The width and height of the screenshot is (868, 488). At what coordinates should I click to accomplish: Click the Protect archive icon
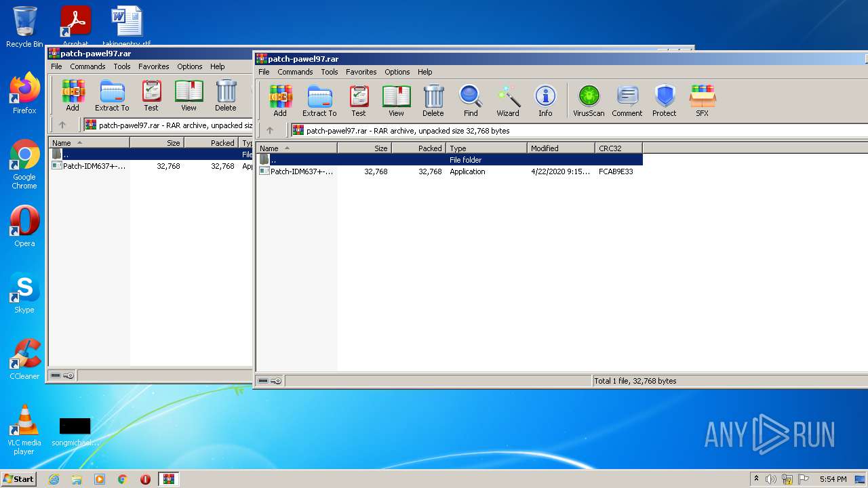coord(665,101)
